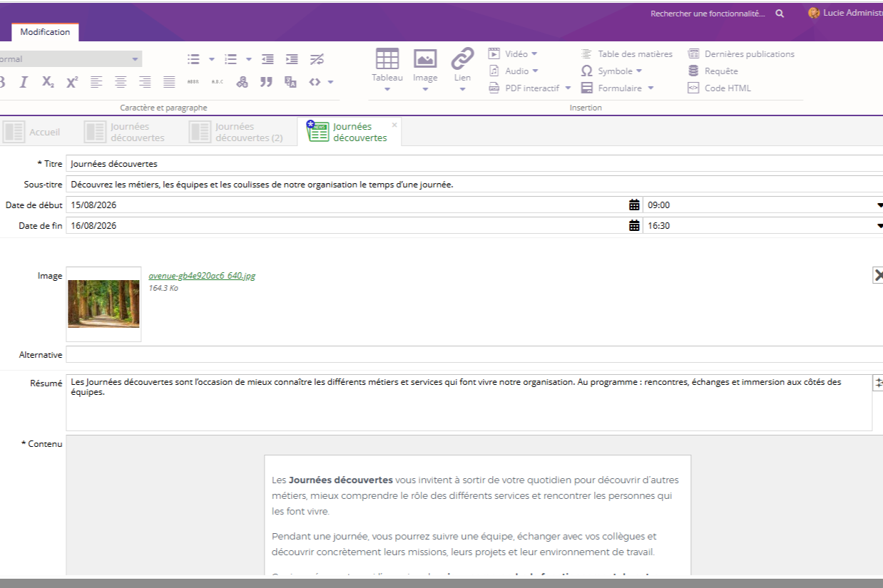Click the search magnifier icon
The height and width of the screenshot is (588, 883).
click(x=780, y=14)
